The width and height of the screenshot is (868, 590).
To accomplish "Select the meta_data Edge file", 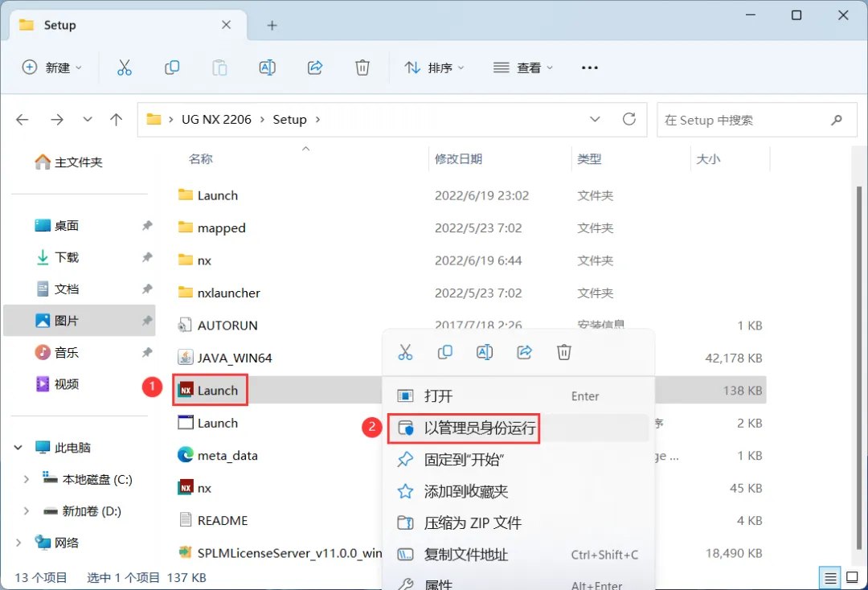I will tap(218, 455).
